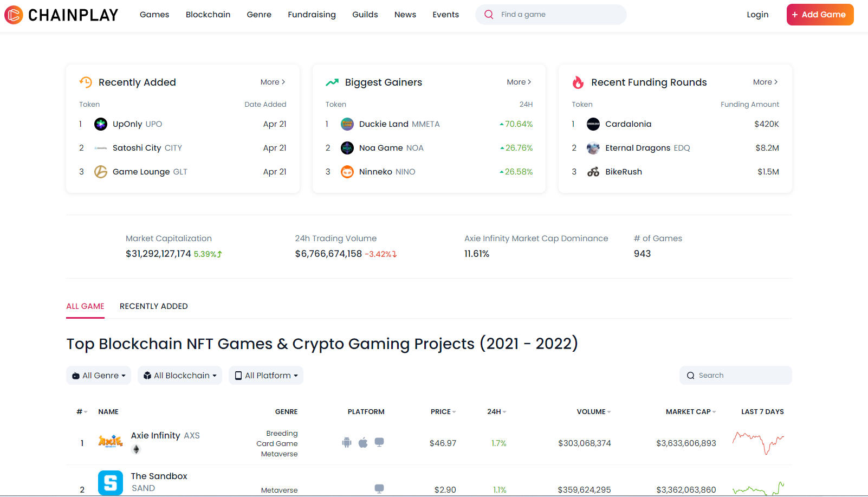Click the Ethereum icon under Axie Infinity
868x497 pixels.
pos(137,449)
